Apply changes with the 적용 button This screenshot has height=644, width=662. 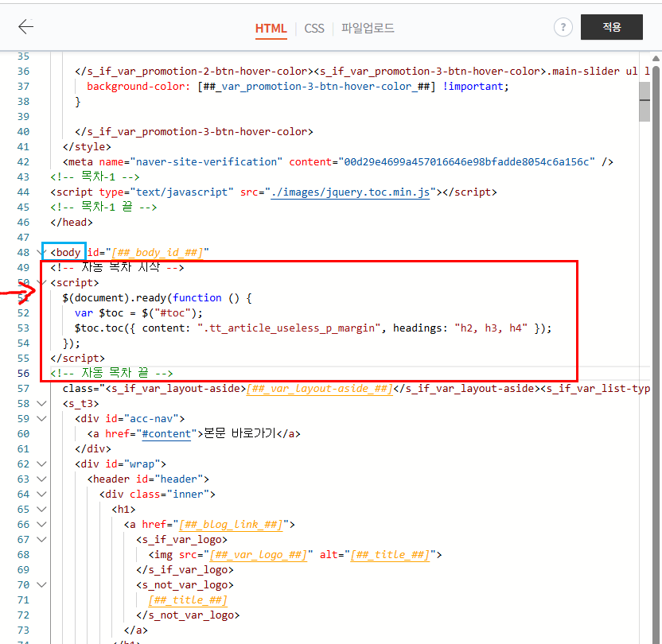coord(611,27)
